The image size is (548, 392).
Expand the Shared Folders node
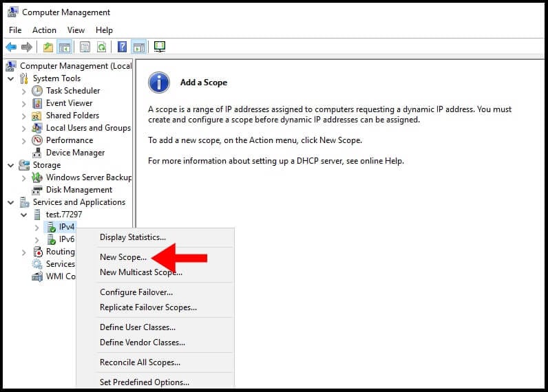coord(24,116)
